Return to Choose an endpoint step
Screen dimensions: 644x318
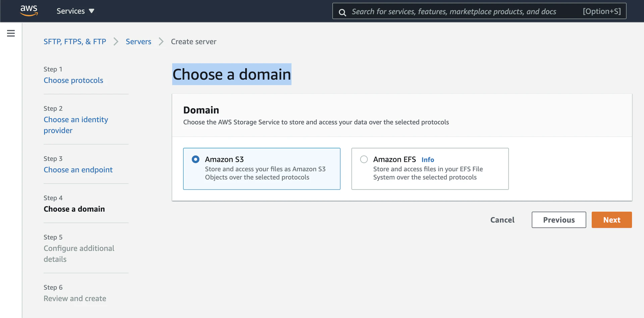pos(78,170)
